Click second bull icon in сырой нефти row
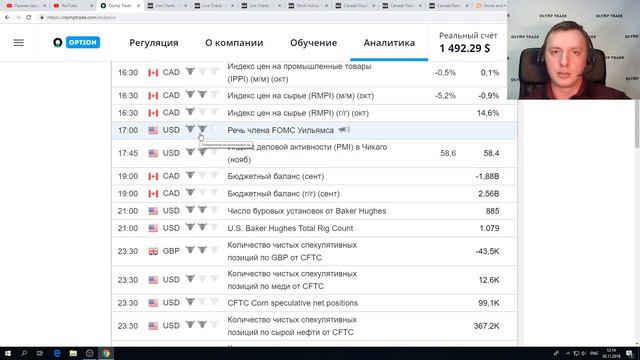640x360 pixels. [202, 324]
